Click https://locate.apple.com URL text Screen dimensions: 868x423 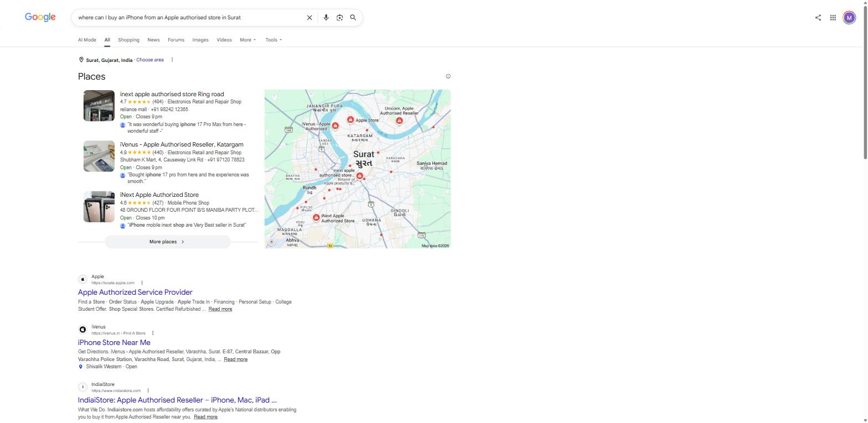(x=113, y=283)
